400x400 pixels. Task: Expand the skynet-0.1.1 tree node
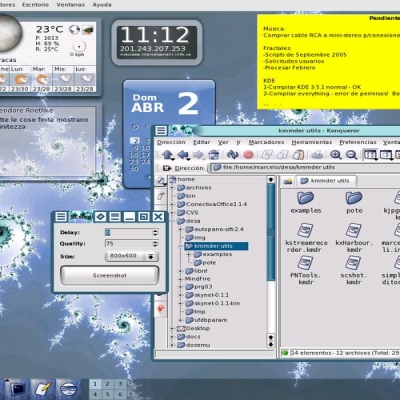[181, 295]
